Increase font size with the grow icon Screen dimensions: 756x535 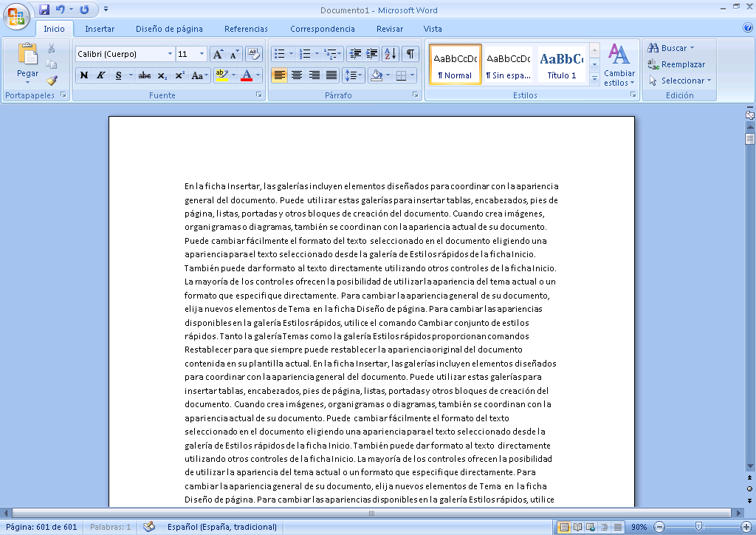(218, 54)
